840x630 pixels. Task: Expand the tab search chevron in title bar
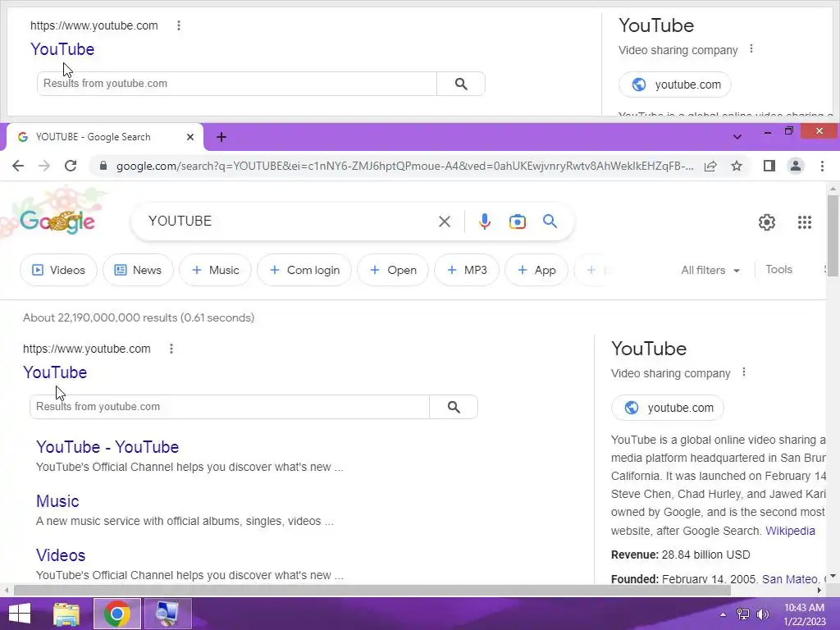(737, 137)
